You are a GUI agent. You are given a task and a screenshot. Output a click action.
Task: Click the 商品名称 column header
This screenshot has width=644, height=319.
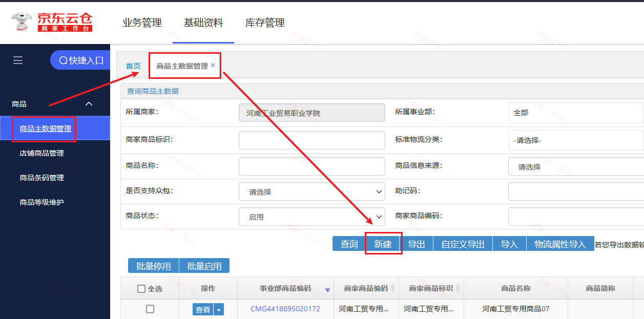click(516, 288)
